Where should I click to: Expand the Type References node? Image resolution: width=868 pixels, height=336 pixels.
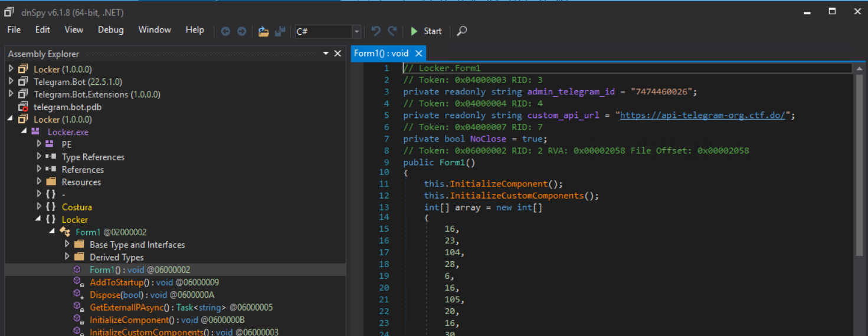[39, 157]
